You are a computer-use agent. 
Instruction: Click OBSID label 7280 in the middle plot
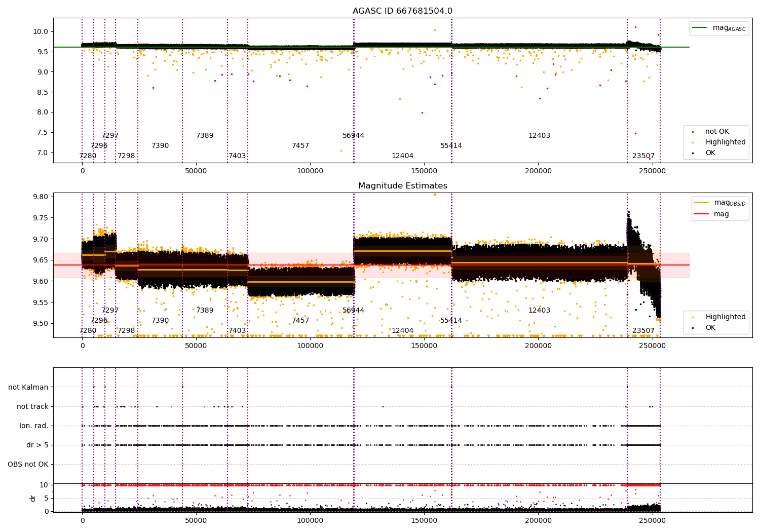click(x=88, y=331)
